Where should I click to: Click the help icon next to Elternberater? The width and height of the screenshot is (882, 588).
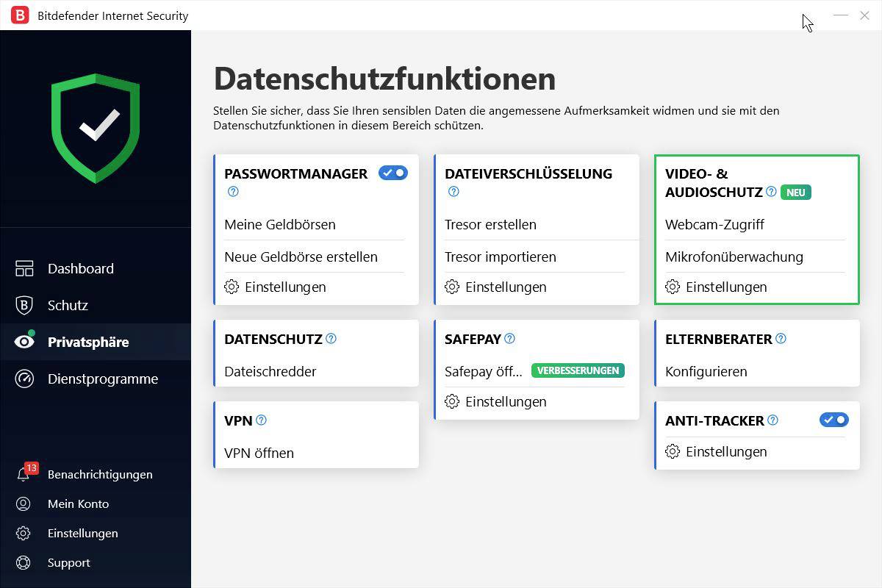(x=781, y=338)
